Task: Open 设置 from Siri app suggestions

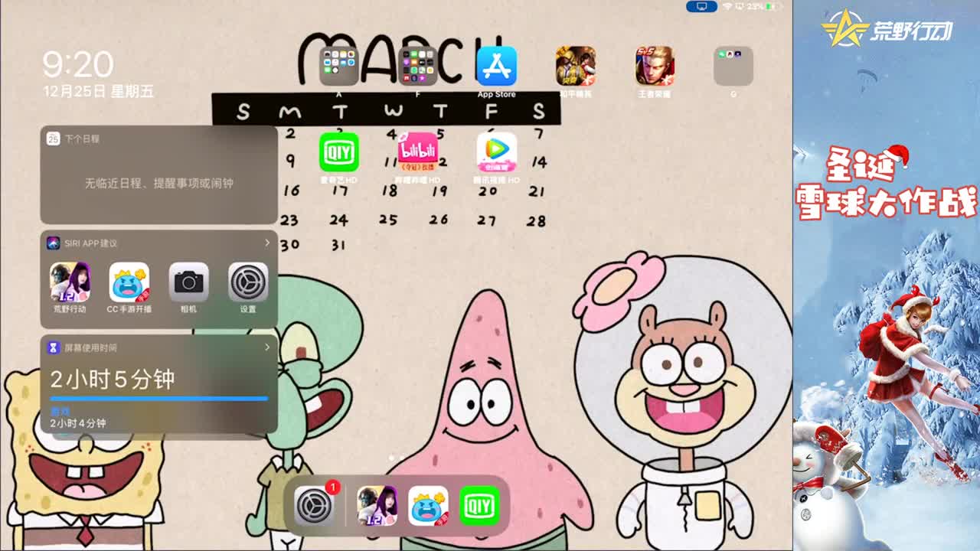Action: click(248, 282)
